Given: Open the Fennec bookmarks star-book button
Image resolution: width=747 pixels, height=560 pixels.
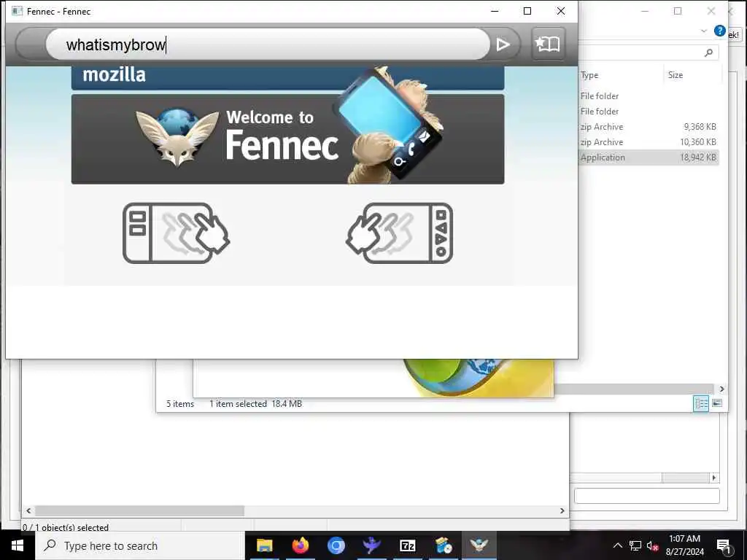Looking at the screenshot, I should [548, 44].
